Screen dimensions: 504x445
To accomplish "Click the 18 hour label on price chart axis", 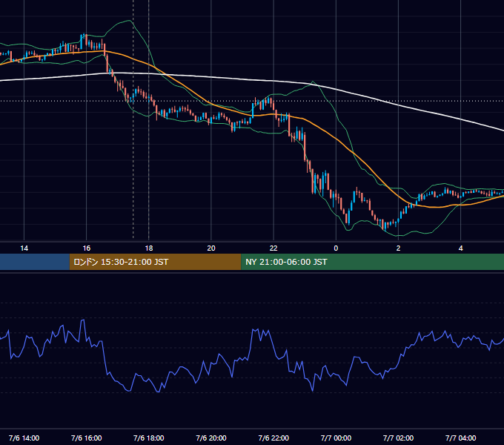I will (149, 248).
